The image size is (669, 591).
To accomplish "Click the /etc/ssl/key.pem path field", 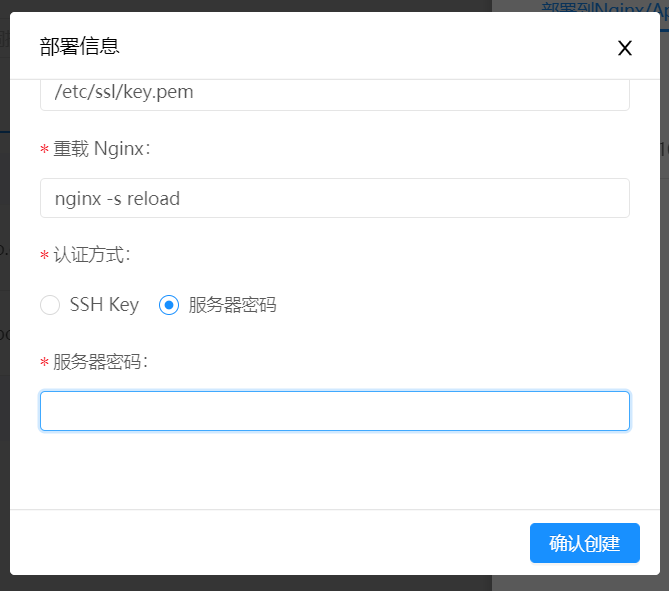I will (x=334, y=93).
